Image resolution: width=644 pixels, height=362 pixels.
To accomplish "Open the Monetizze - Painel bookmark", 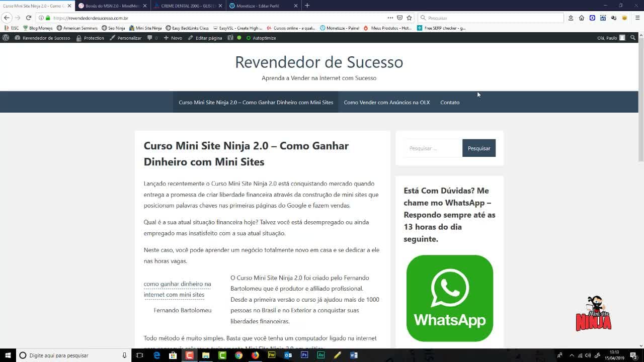I will point(339,28).
